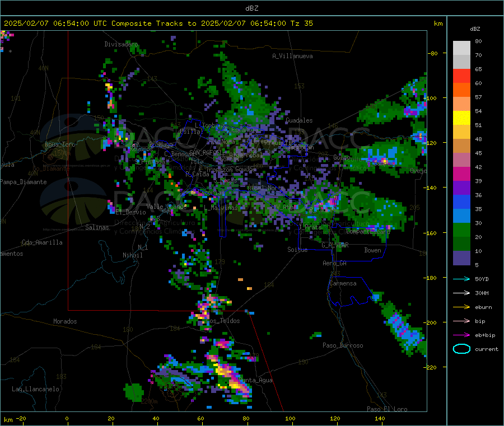This screenshot has width=504, height=426.
Task: Click the purple 5 dBZ legend swatch
Action: coord(461,258)
